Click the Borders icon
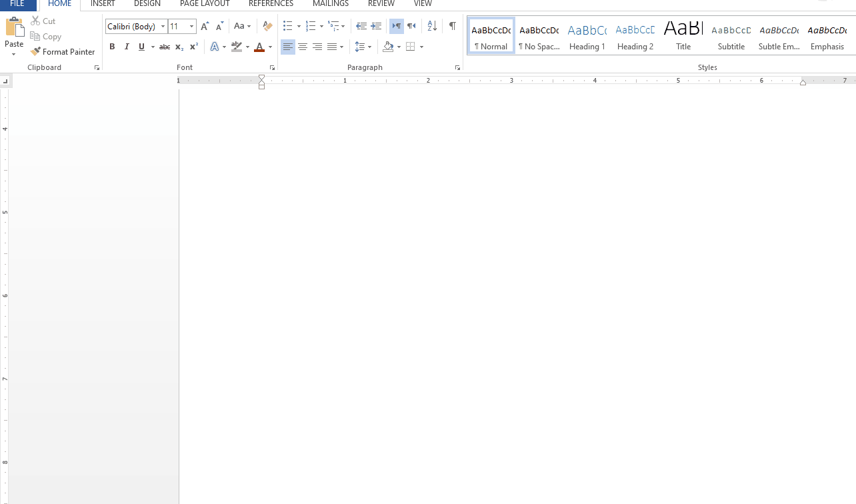The width and height of the screenshot is (856, 504). tap(411, 47)
